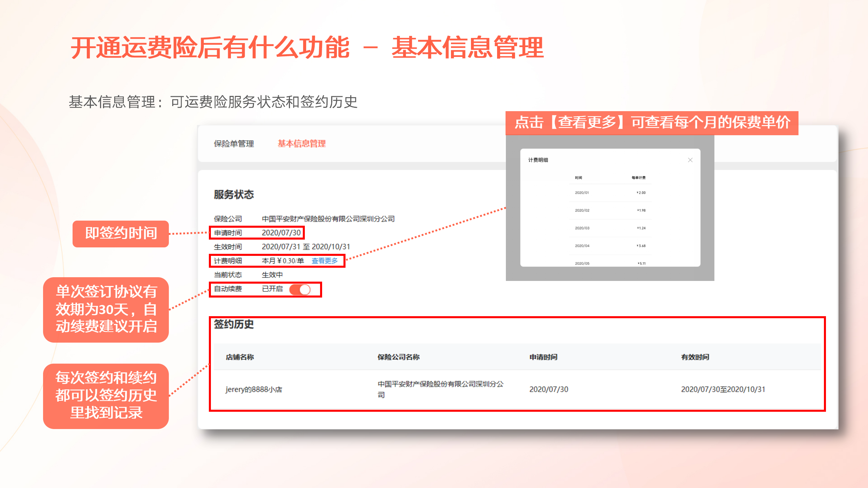Close the 计费明细 popup dialog

[x=690, y=160]
